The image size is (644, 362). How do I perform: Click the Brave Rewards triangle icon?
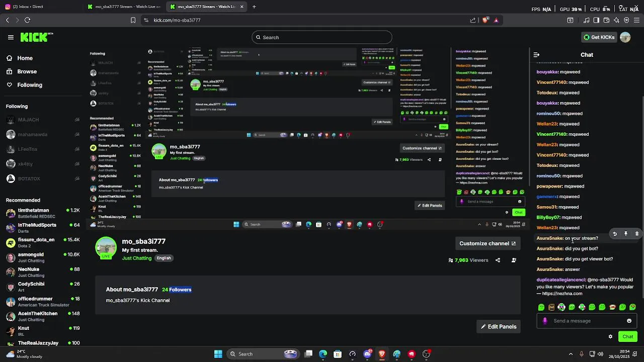coord(496,20)
